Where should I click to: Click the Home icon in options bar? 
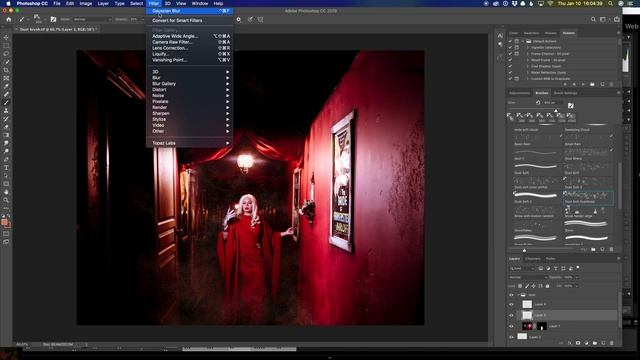[9, 19]
